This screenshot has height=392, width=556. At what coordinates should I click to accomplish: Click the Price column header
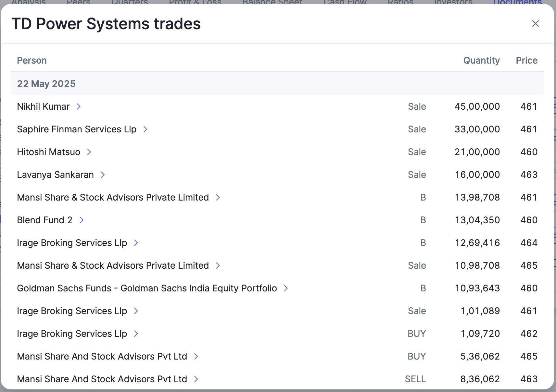526,60
